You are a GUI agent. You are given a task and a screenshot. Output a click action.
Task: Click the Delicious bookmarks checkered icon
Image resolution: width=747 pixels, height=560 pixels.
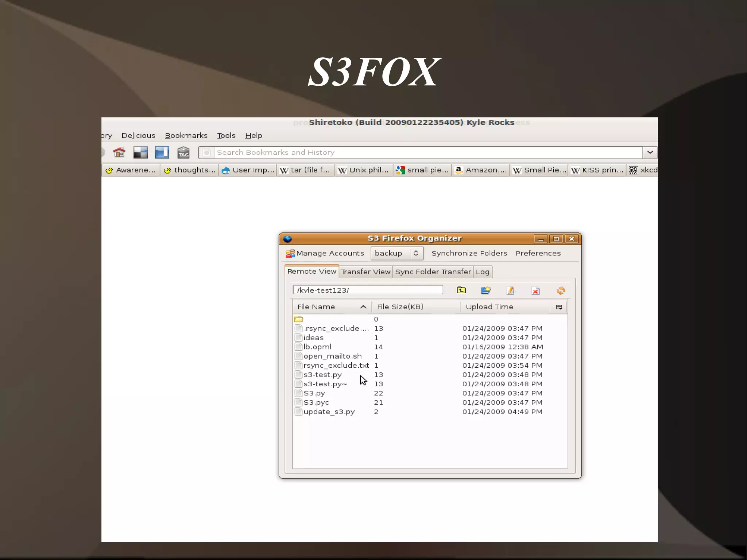(x=140, y=152)
